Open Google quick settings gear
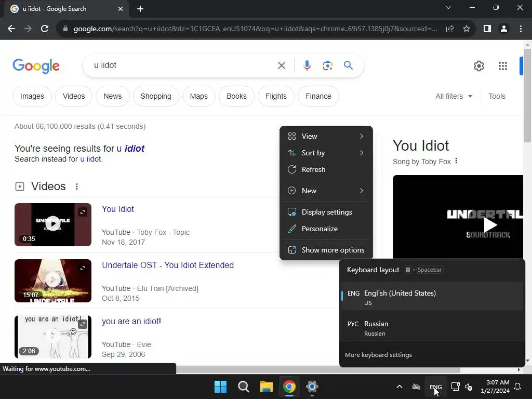The image size is (532, 399). 478,66
